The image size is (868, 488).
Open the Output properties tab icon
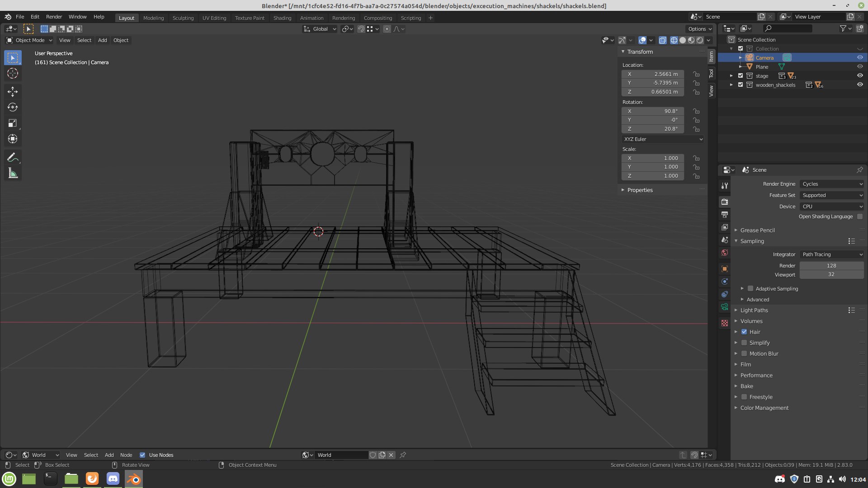click(725, 215)
